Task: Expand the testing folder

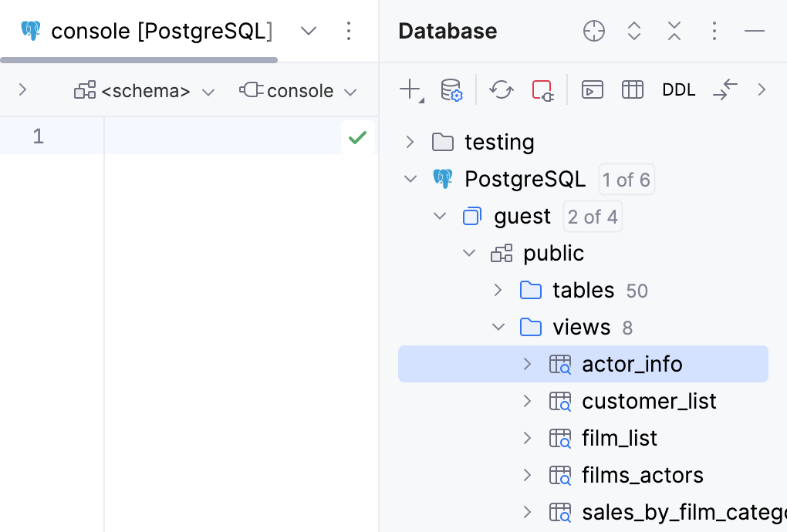Action: 410,142
